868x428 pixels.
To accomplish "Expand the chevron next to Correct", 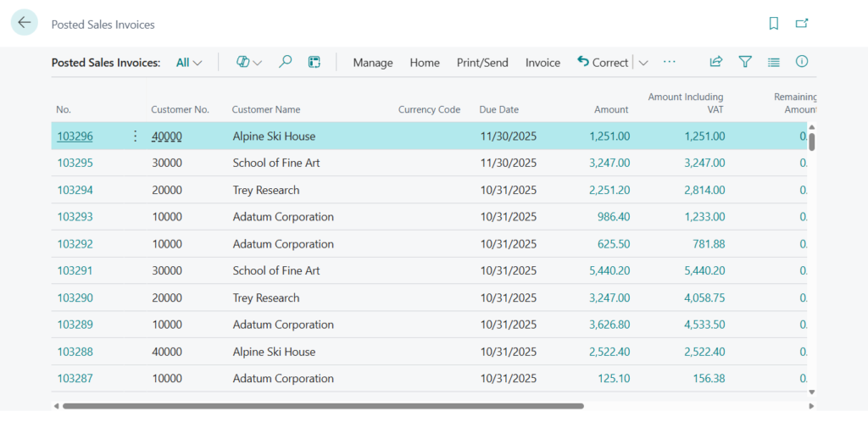I will point(643,63).
